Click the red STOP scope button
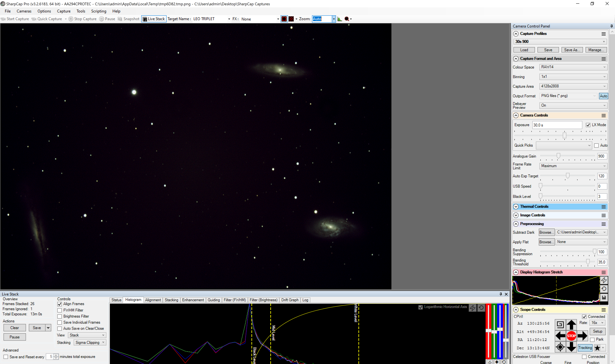615x364 pixels. [x=571, y=336]
